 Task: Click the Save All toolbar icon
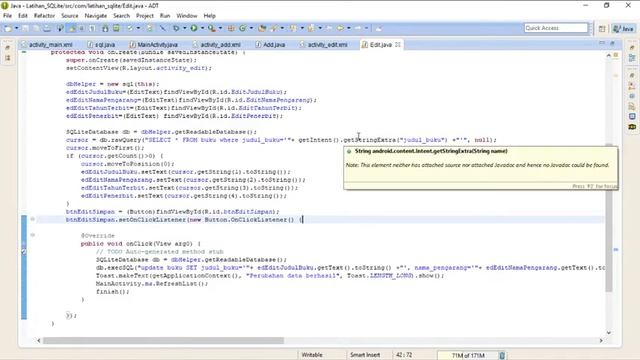pos(36,28)
